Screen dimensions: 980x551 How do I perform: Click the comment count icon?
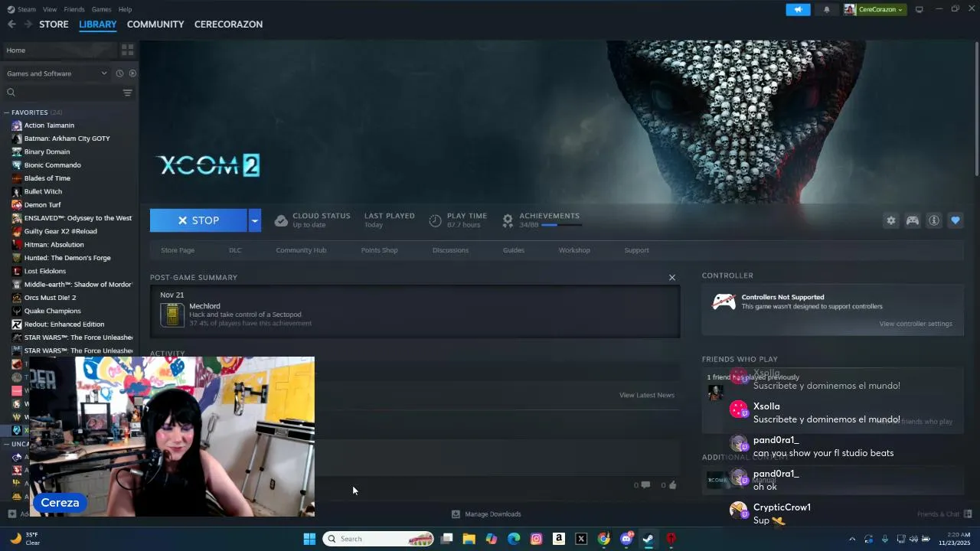pyautogui.click(x=645, y=485)
